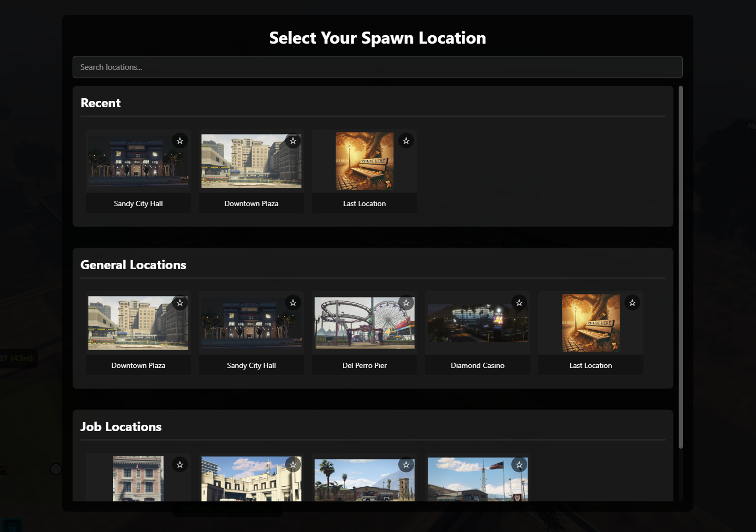Open Downtown Plaza image in General Locations
This screenshot has height=532, width=756.
138,323
